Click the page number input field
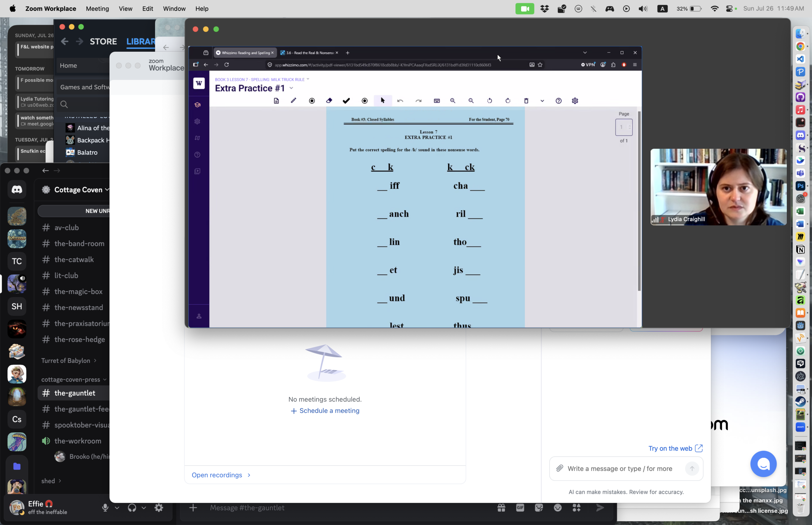 [x=624, y=127]
